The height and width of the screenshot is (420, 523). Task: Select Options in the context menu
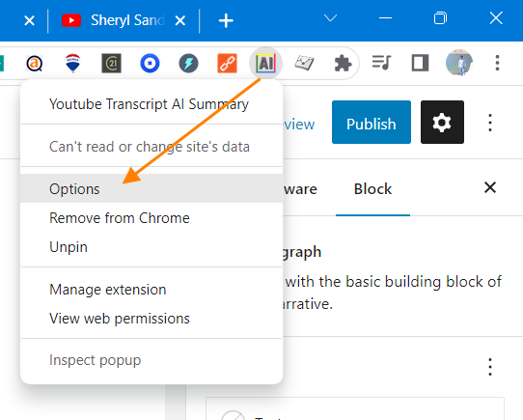[151, 188]
